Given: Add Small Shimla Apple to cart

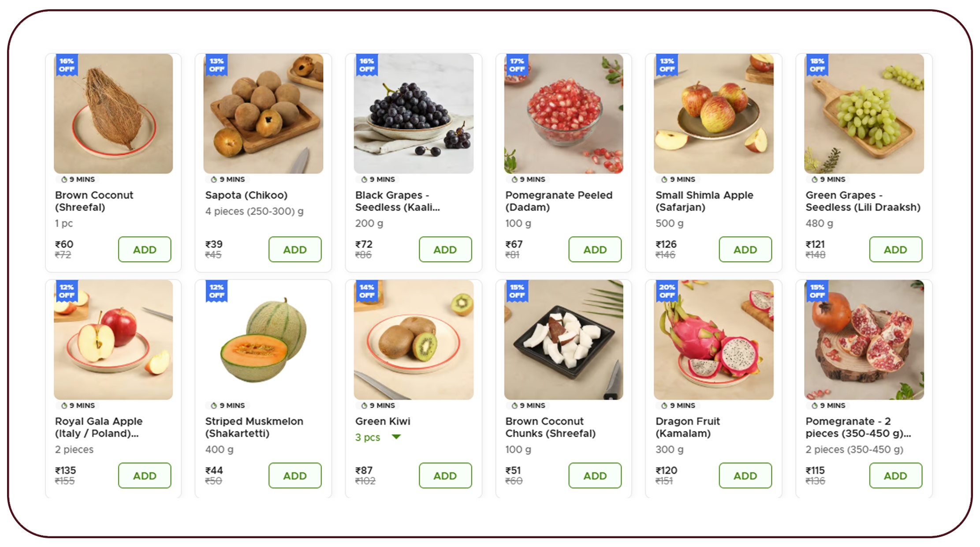Looking at the screenshot, I should coord(745,249).
